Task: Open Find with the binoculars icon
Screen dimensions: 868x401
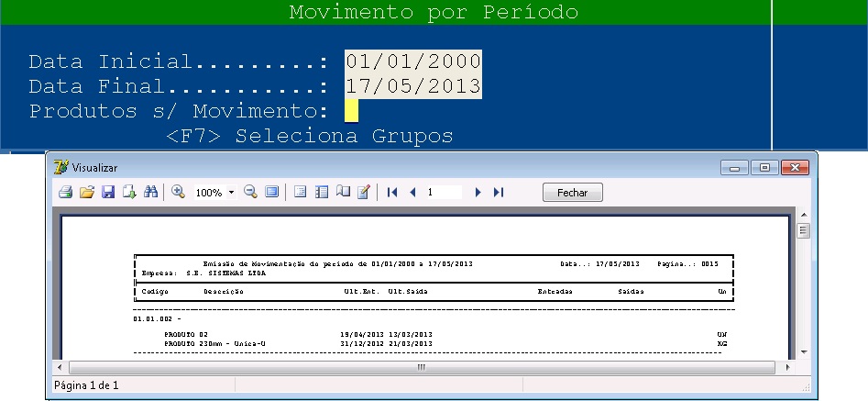Action: tap(151, 193)
